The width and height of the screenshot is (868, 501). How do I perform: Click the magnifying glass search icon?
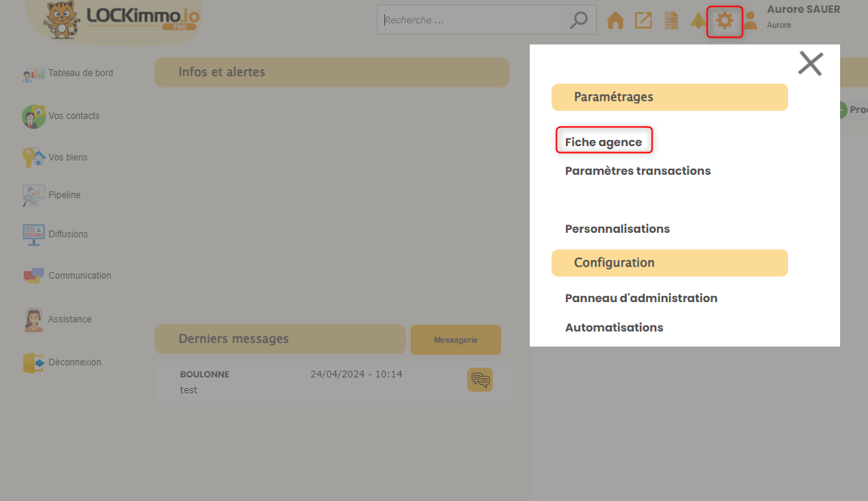tap(579, 20)
